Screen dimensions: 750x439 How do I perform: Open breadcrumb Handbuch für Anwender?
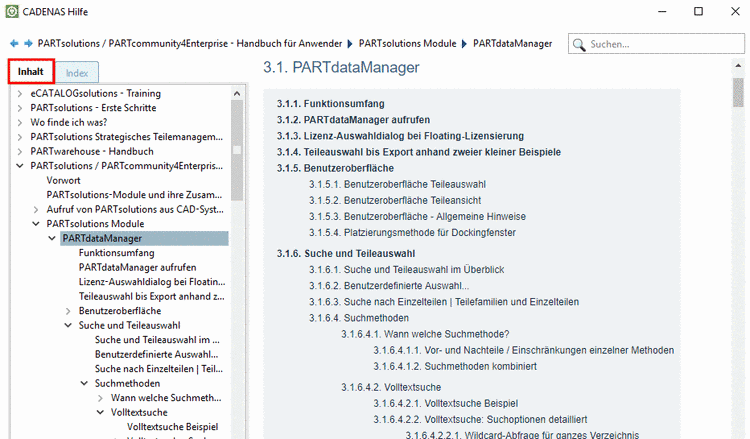pos(190,44)
